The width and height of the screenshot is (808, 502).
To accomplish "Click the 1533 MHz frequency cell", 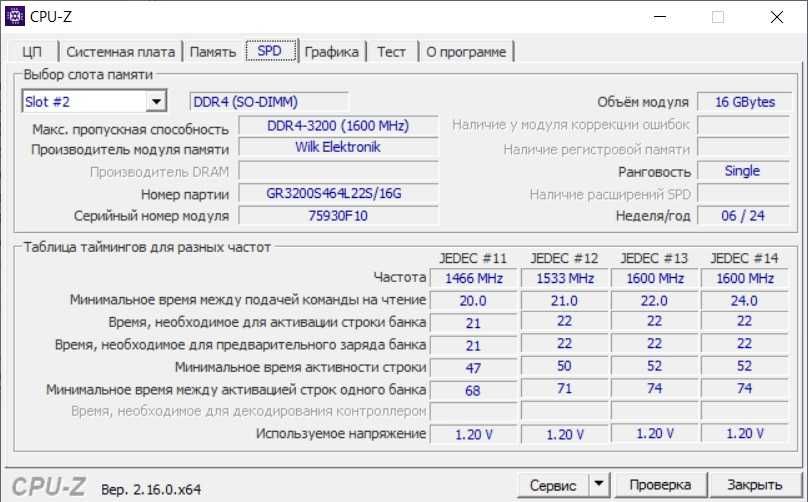I will tap(565, 278).
